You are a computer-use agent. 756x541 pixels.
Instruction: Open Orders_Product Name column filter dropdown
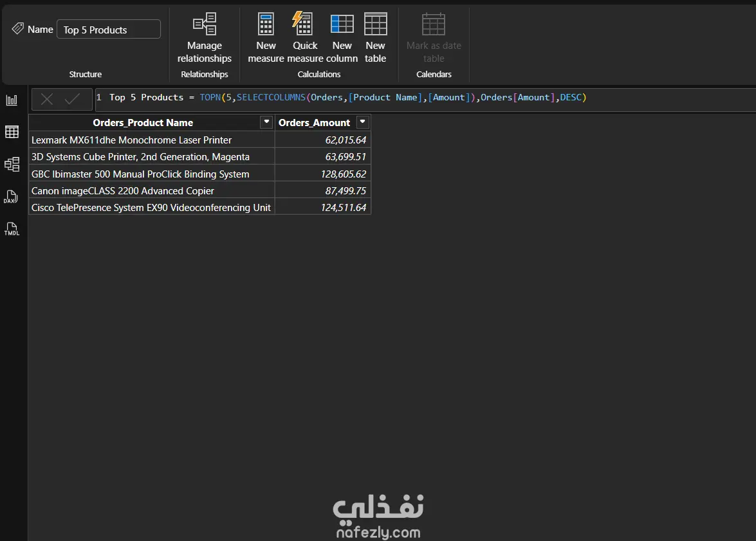point(266,122)
